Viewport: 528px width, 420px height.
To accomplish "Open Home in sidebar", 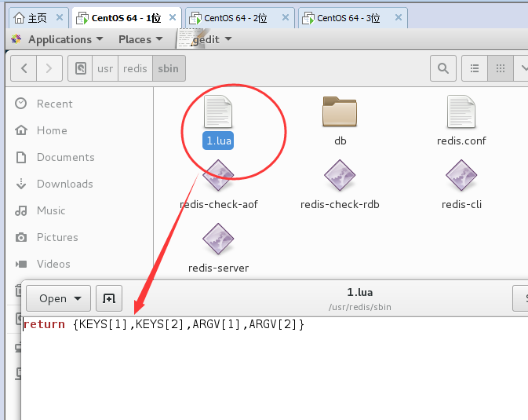I will [41, 130].
